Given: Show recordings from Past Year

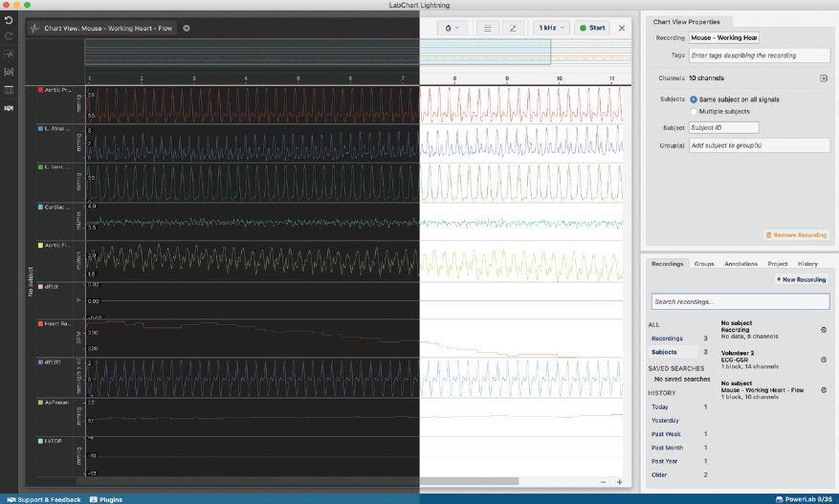Looking at the screenshot, I should pyautogui.click(x=665, y=461).
